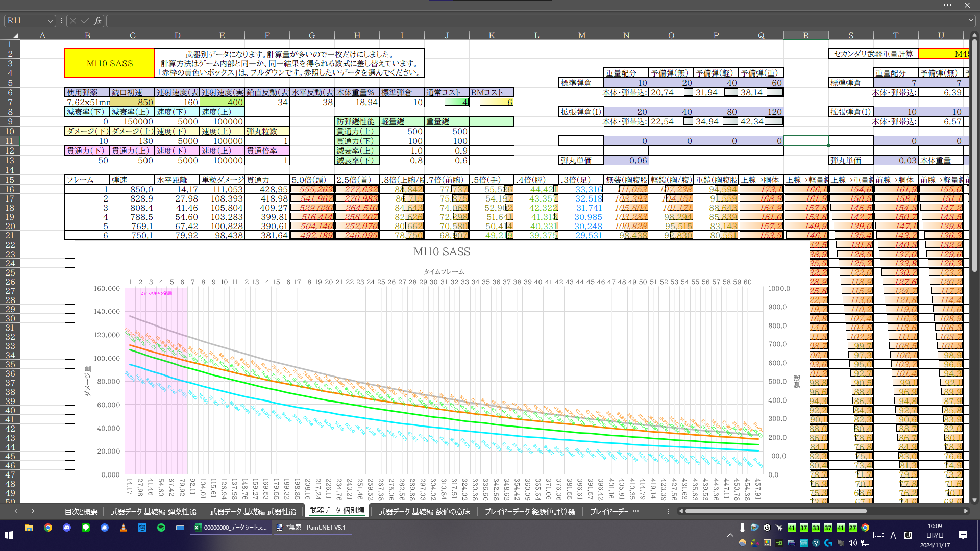The image size is (980, 551).
Task: Click the M110 SASS chart title
Action: point(442,252)
